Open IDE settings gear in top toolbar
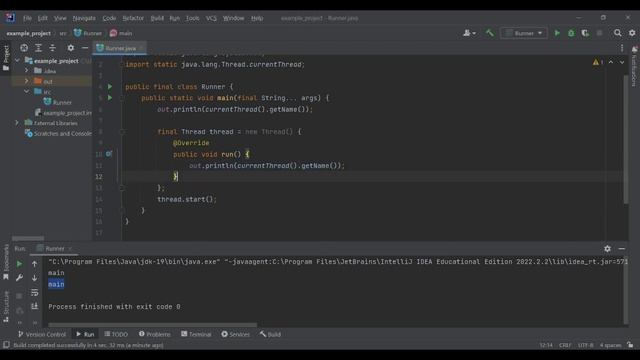 (x=632, y=33)
